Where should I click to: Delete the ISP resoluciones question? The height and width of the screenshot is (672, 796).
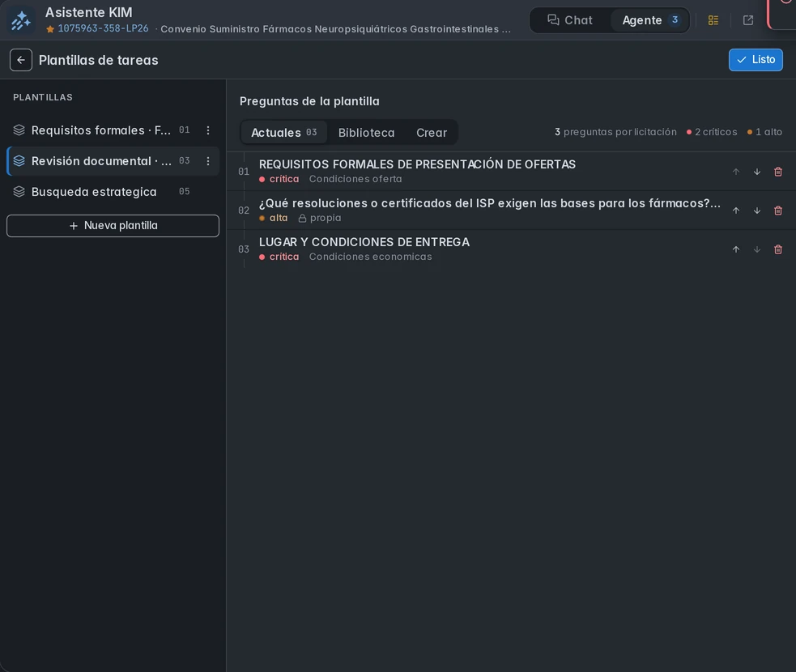coord(777,211)
